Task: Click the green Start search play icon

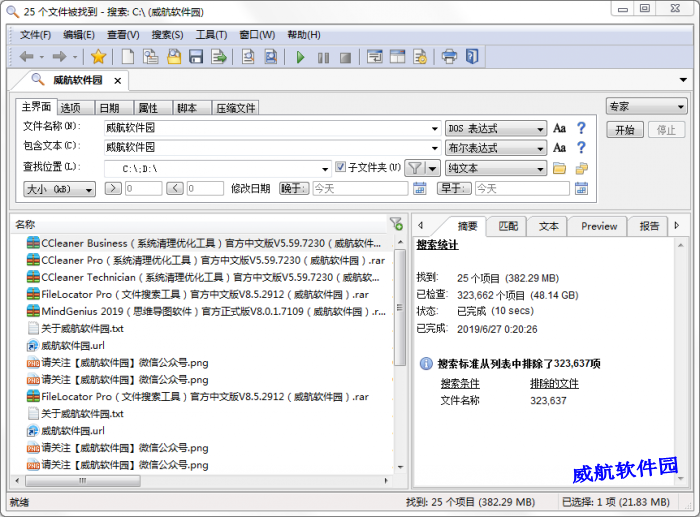Action: [300, 57]
